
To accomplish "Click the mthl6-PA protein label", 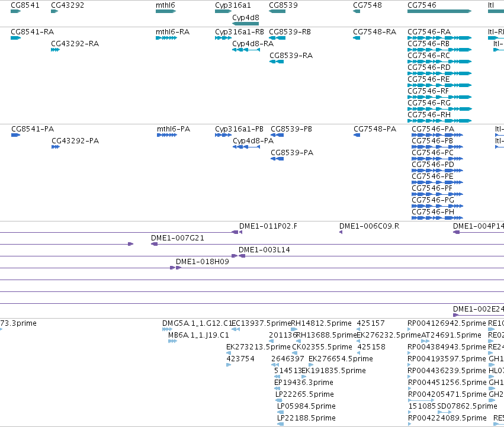I will click(x=174, y=129).
